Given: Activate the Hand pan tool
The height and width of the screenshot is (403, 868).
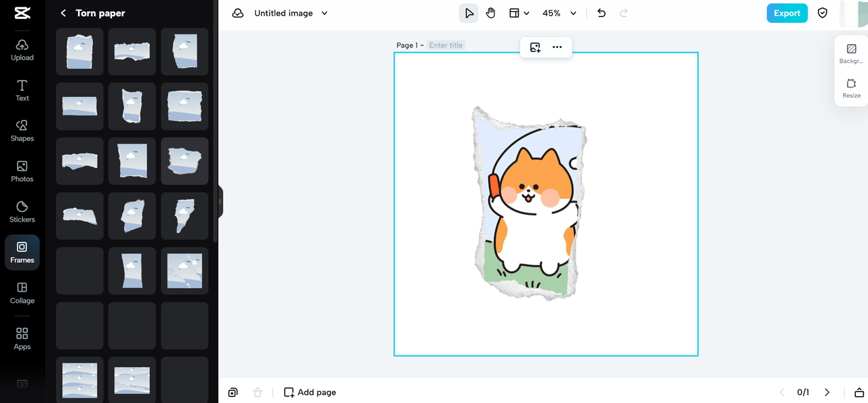Looking at the screenshot, I should coord(490,13).
